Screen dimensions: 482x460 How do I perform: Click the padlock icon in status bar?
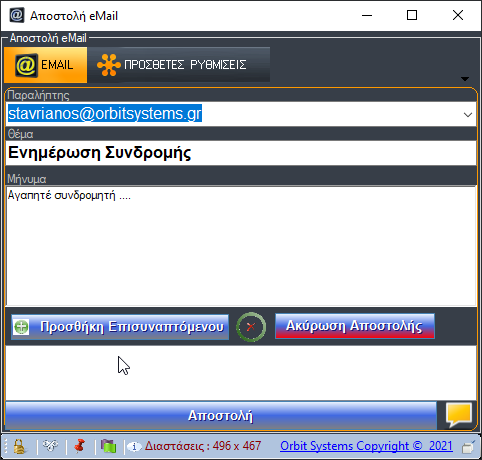(20, 446)
